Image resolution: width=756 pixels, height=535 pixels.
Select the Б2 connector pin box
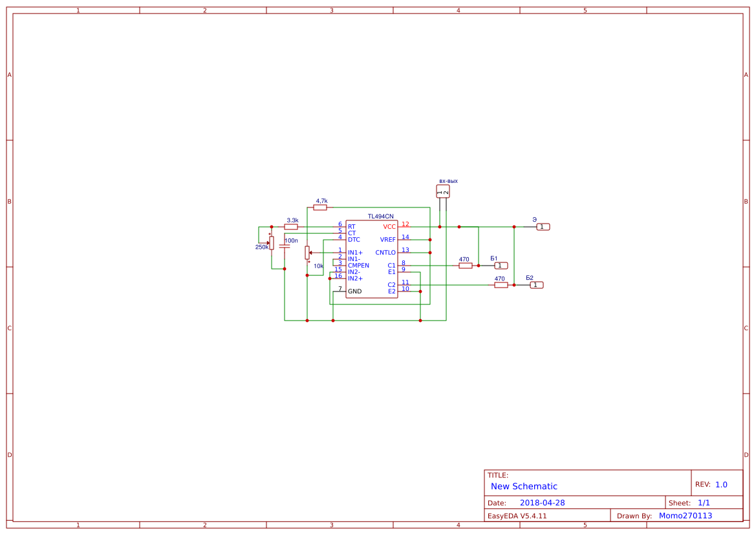537,285
